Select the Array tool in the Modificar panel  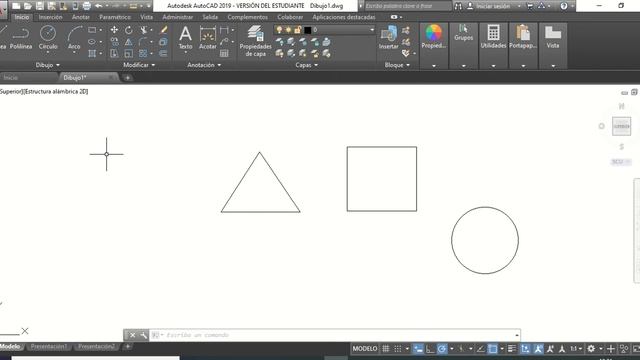click(x=143, y=53)
